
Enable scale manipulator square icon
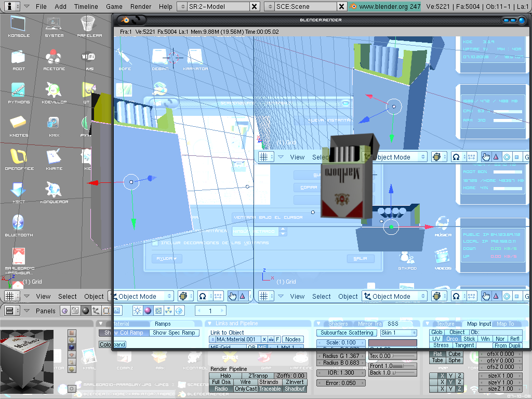tap(517, 296)
